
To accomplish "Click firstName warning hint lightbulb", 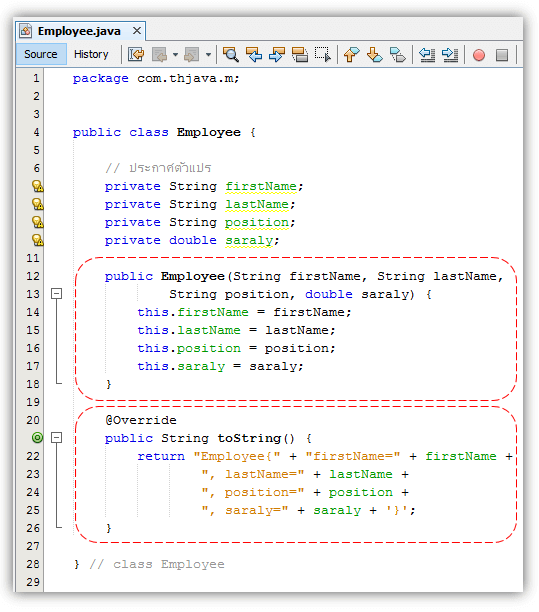I will pos(37,186).
